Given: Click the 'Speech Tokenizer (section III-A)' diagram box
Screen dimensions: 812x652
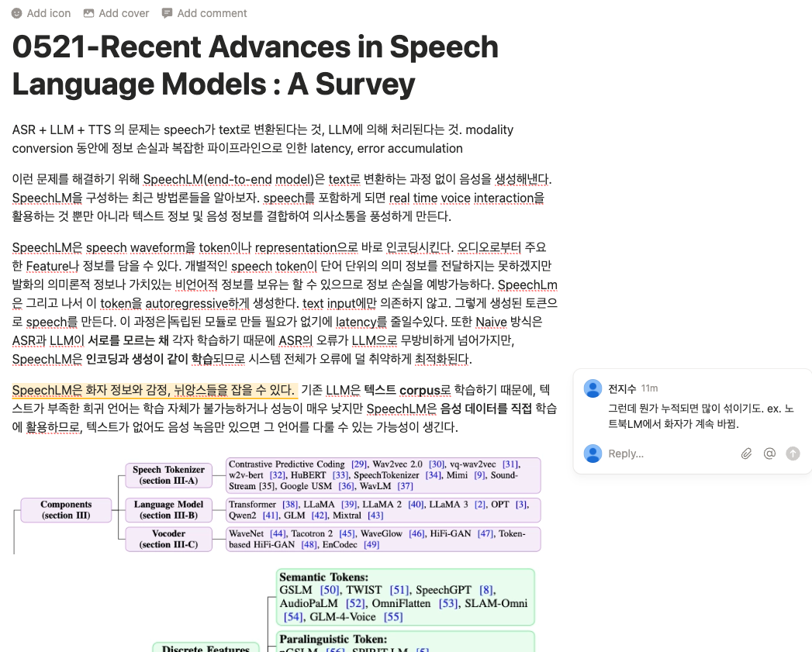Looking at the screenshot, I should [x=169, y=475].
